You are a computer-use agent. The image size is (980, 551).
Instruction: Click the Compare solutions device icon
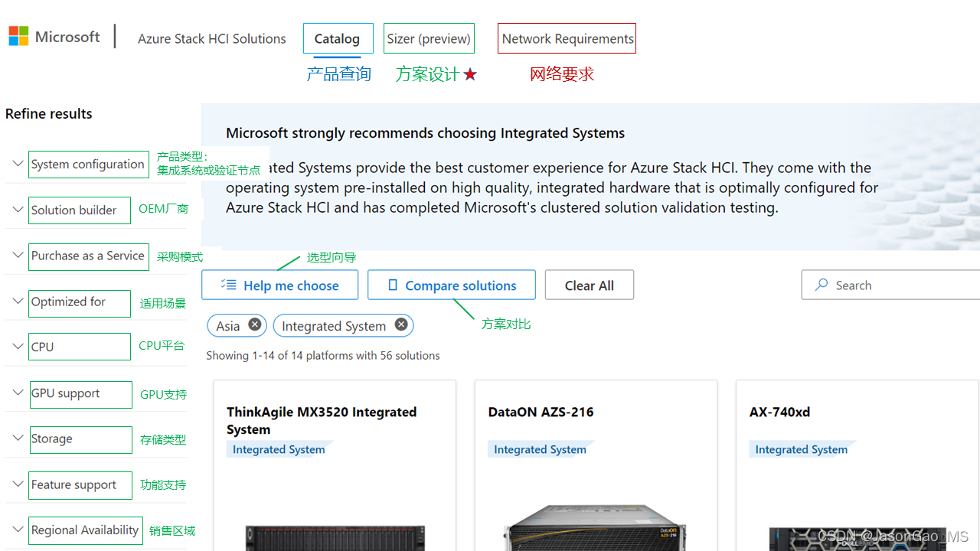point(393,285)
